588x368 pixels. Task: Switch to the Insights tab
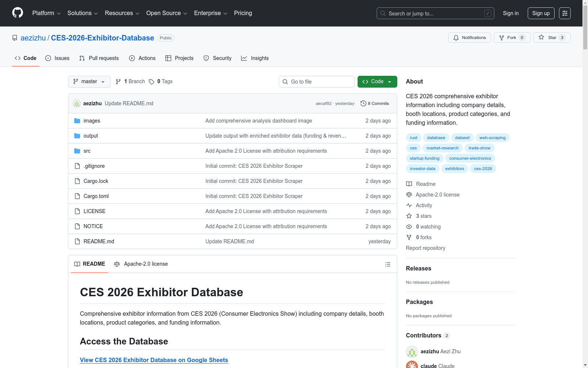coord(255,58)
